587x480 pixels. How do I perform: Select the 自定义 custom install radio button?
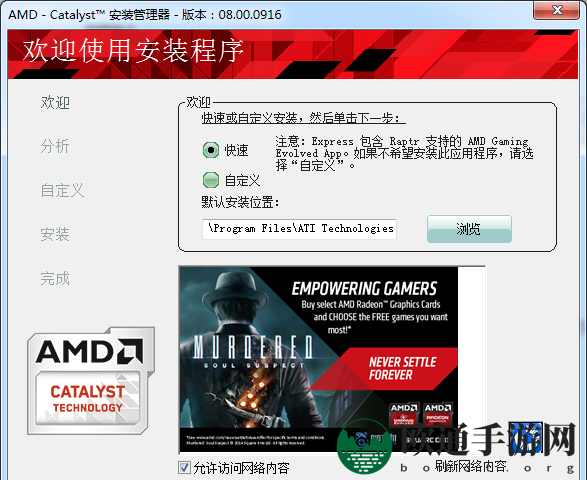point(211,180)
